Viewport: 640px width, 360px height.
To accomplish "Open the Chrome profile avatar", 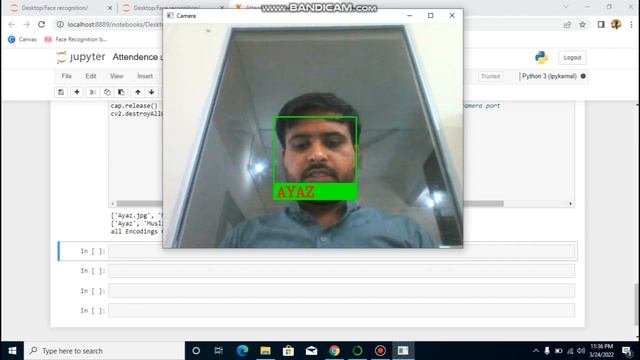I will (616, 24).
